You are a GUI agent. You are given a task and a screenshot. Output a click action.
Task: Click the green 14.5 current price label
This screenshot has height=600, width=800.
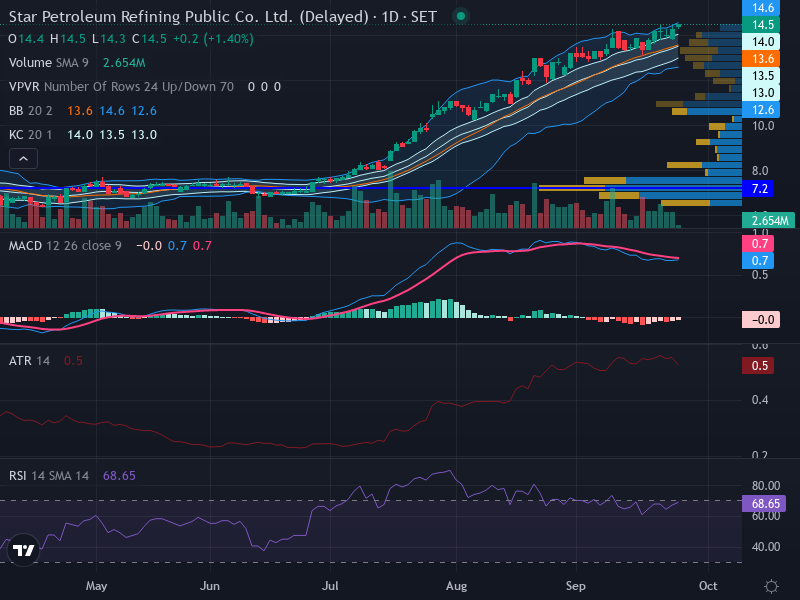(761, 24)
